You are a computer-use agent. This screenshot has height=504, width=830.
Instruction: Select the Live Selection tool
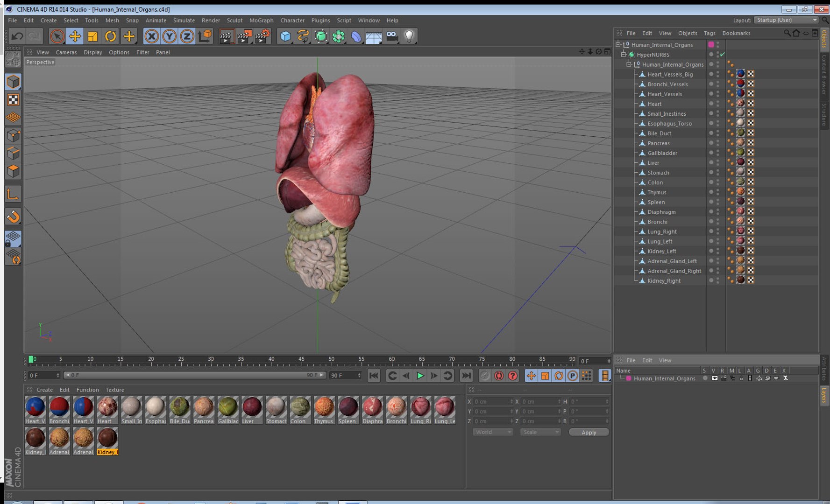[x=57, y=36]
